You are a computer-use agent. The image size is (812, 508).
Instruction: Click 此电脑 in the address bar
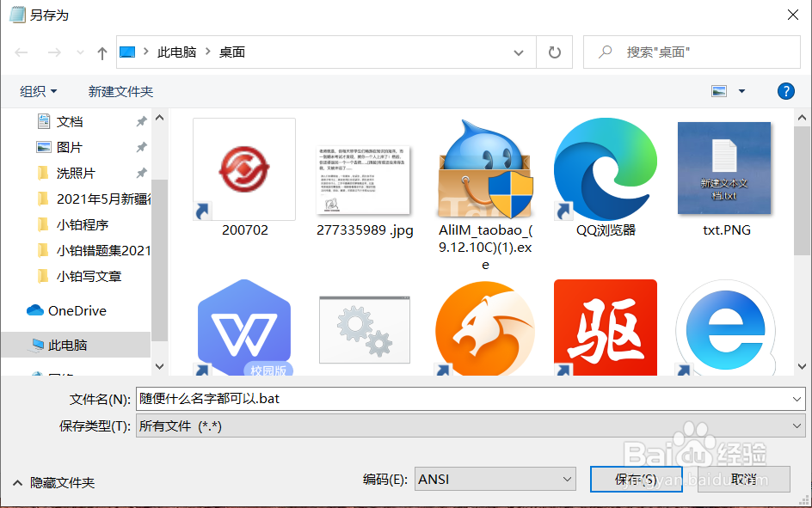[x=176, y=52]
